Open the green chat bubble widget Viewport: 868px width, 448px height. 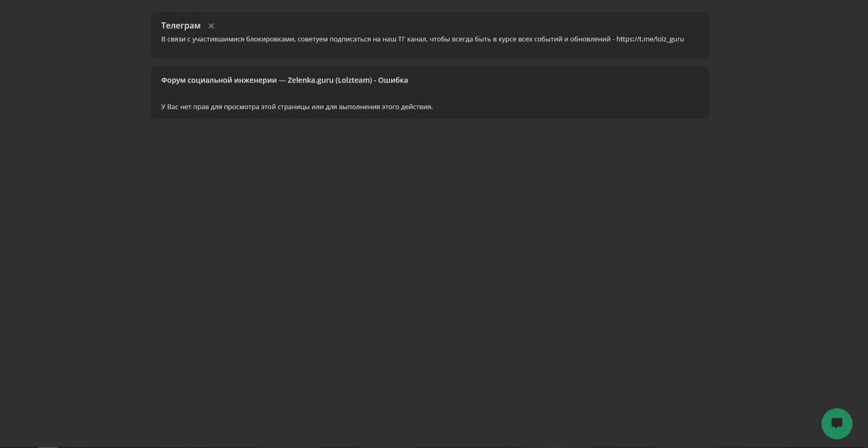point(836,424)
